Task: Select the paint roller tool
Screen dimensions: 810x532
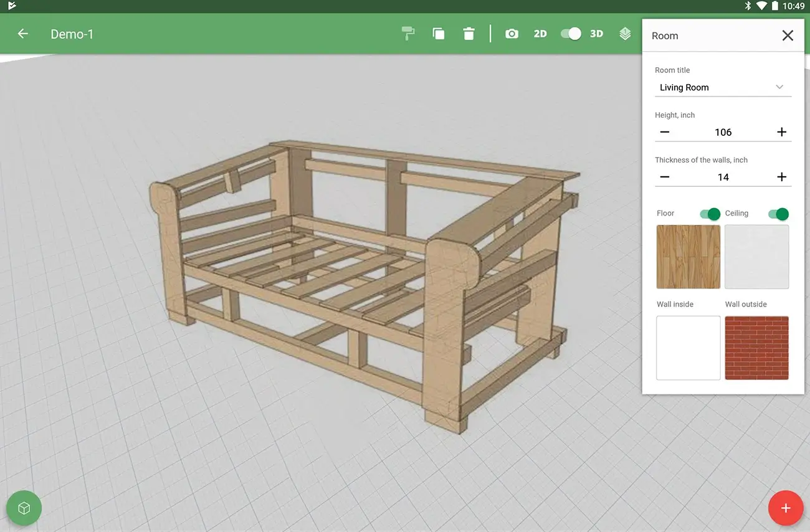Action: point(408,34)
